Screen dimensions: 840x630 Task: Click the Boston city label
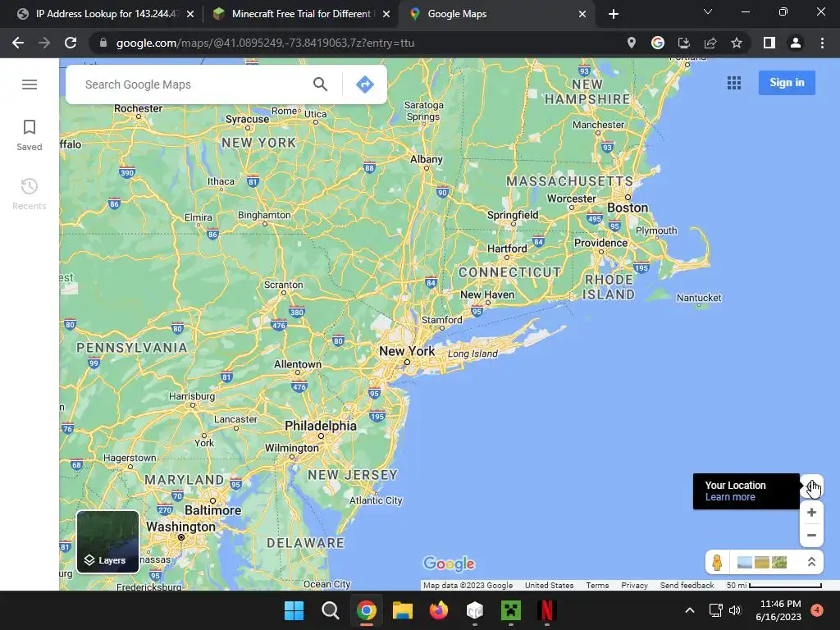(628, 208)
